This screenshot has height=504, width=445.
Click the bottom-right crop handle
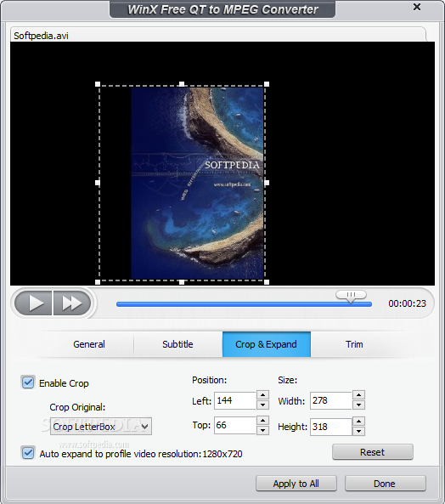pos(267,282)
